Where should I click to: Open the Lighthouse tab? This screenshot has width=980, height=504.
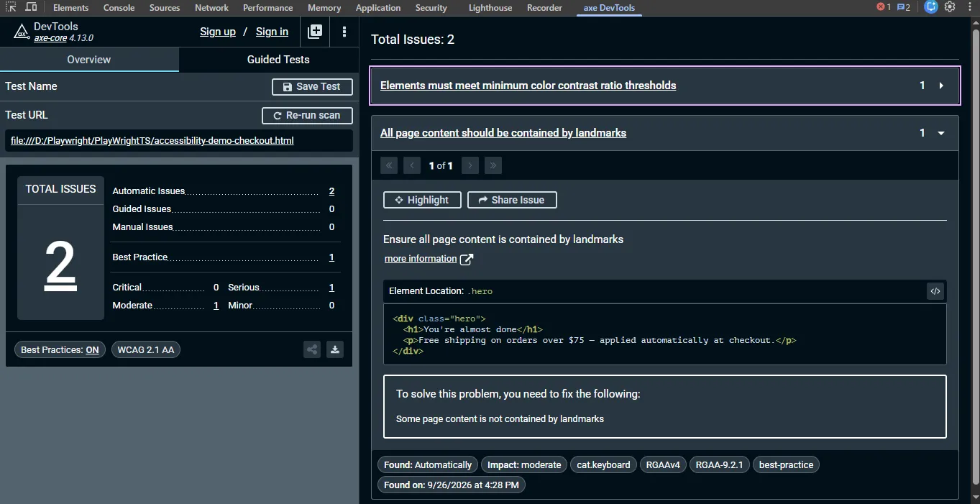490,7
